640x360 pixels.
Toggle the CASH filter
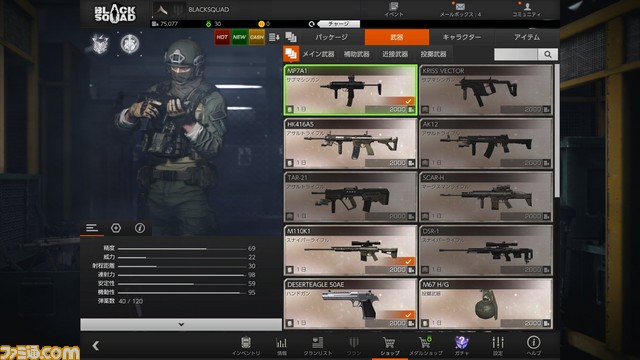[x=257, y=38]
